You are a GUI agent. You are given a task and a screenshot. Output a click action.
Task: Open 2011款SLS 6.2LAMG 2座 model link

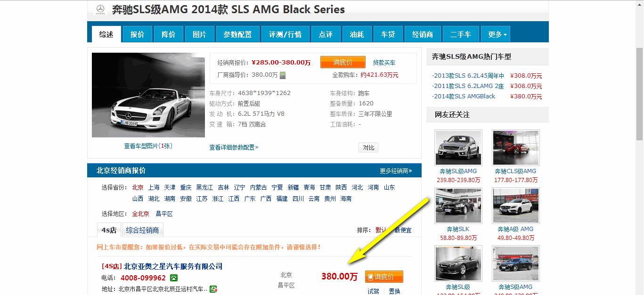[x=469, y=86]
